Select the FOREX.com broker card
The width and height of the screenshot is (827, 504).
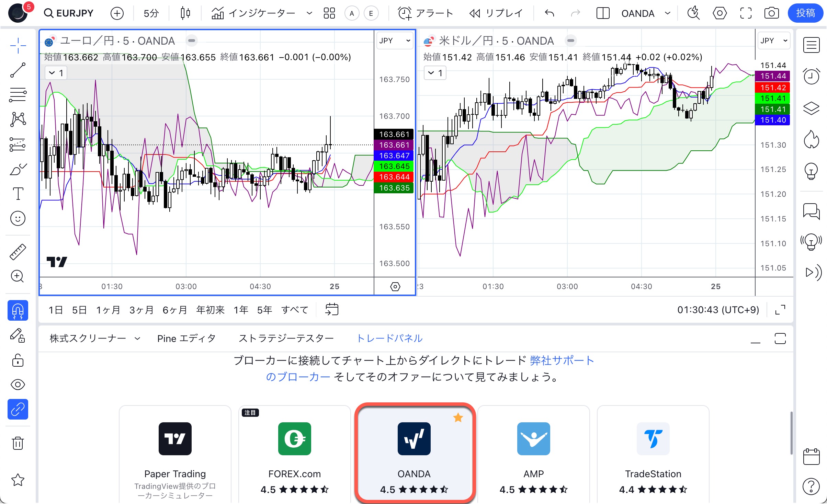294,454
